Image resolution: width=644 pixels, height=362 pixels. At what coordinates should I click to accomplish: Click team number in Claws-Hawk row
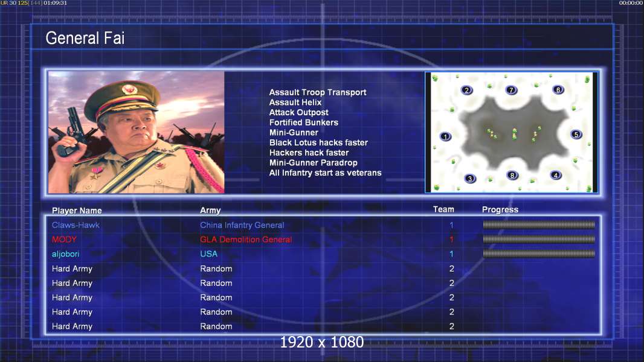(451, 225)
